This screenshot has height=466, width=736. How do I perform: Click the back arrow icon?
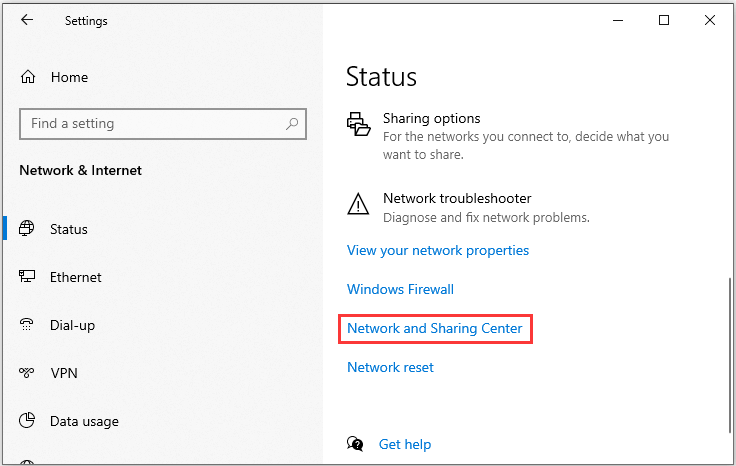click(x=27, y=20)
